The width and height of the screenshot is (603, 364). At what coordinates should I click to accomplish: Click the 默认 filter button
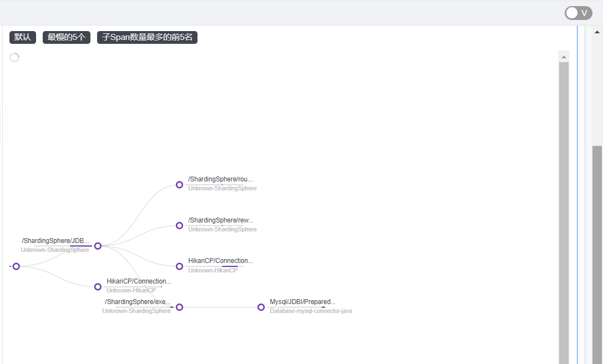click(22, 37)
